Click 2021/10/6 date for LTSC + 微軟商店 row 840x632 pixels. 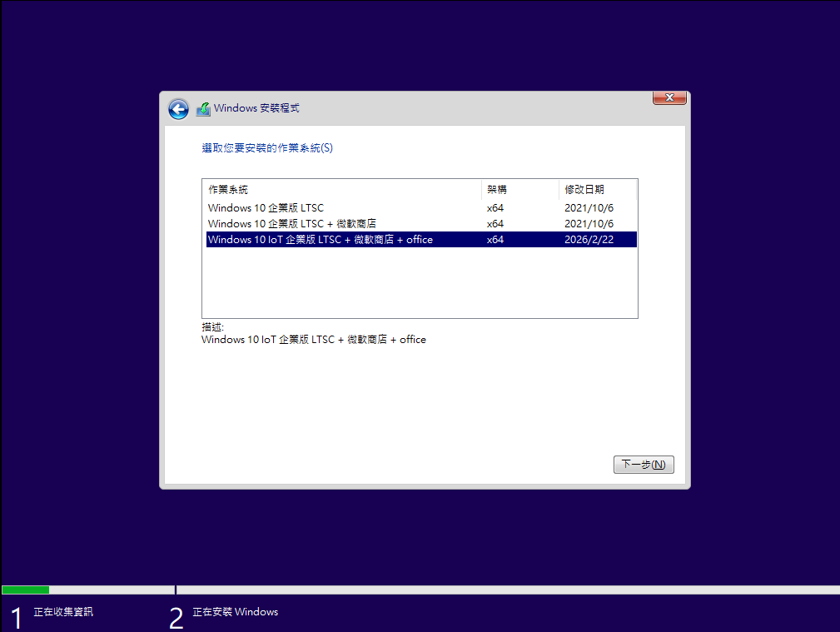point(589,223)
